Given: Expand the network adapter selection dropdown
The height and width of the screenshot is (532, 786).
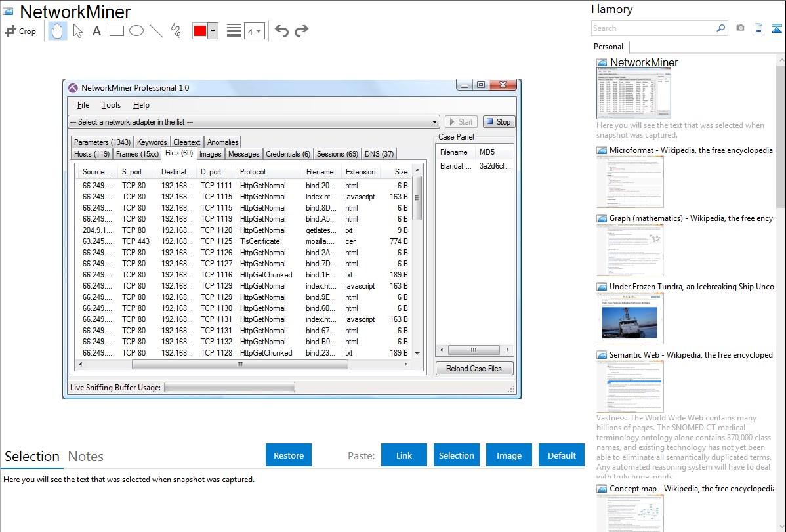Looking at the screenshot, I should coord(434,122).
